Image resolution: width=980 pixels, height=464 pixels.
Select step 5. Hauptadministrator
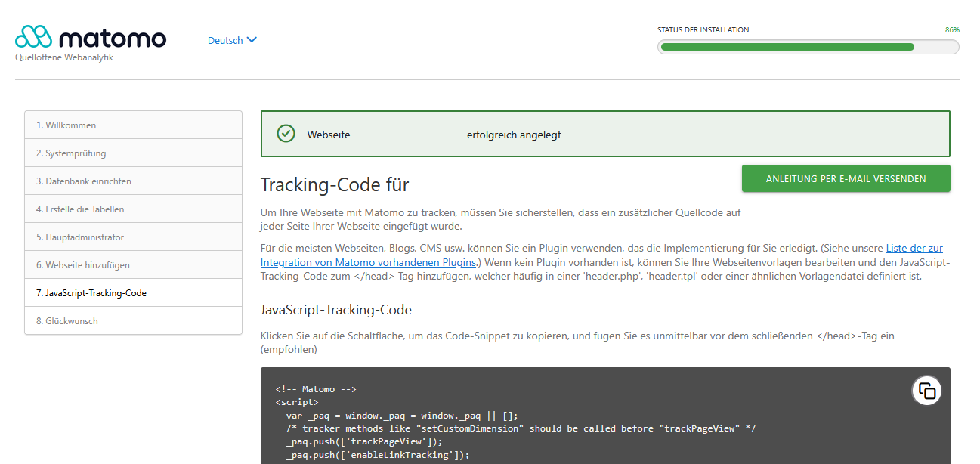133,237
